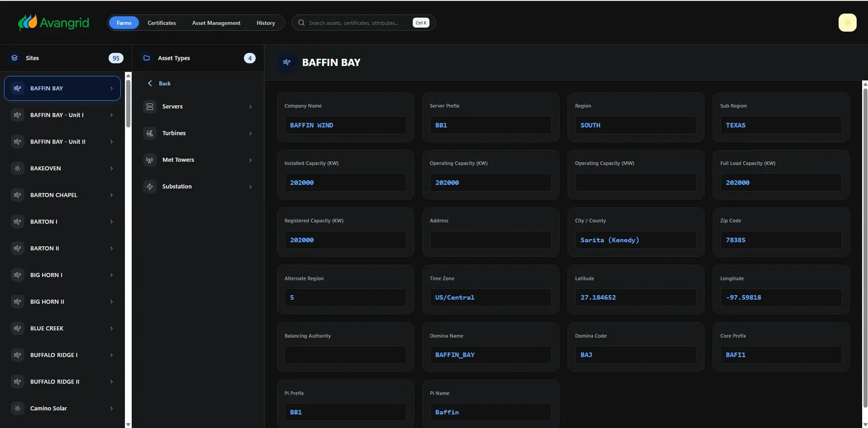Click the Servers icon in Asset Types
The height and width of the screenshot is (428, 868).
[150, 107]
